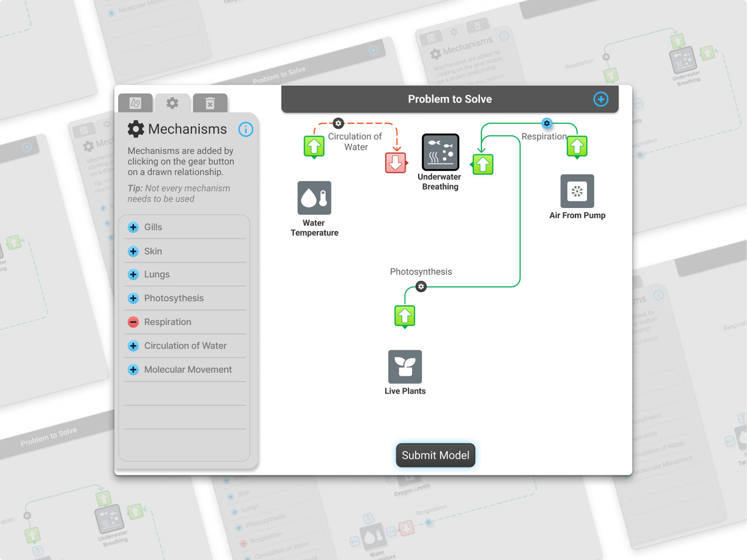Click the blue gear on Respiration relationship
747x560 pixels.
[x=547, y=123]
